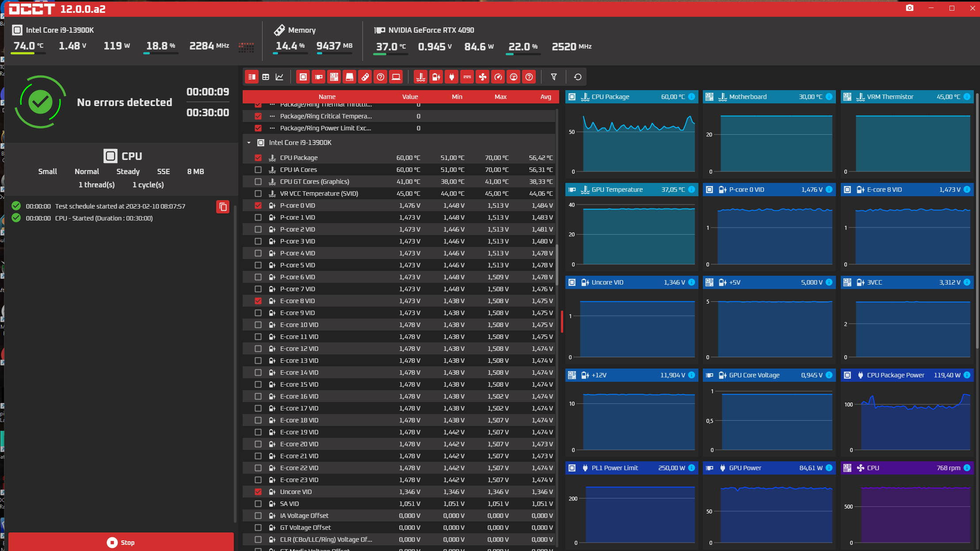980x551 pixels.
Task: Open info for the CPU Package graph
Action: pyautogui.click(x=692, y=97)
